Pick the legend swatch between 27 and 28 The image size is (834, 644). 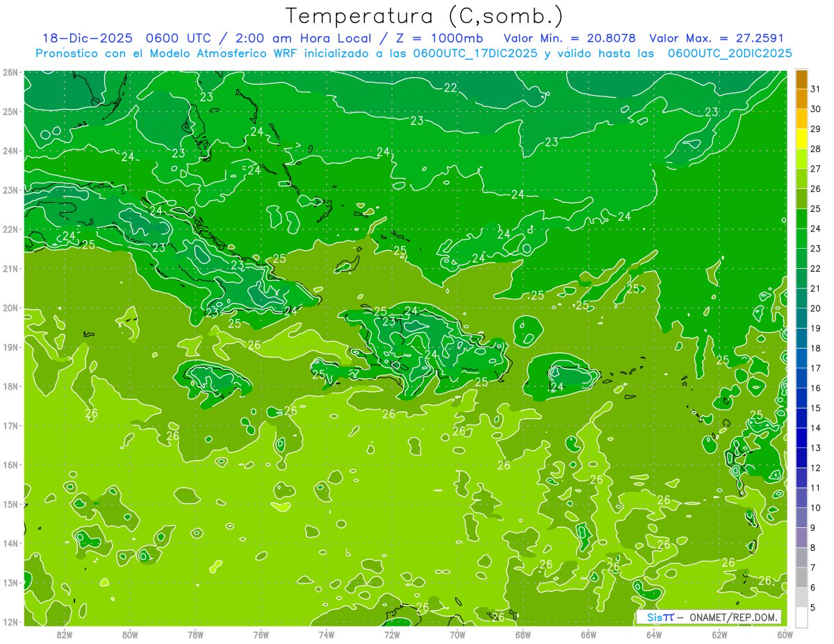[801, 158]
